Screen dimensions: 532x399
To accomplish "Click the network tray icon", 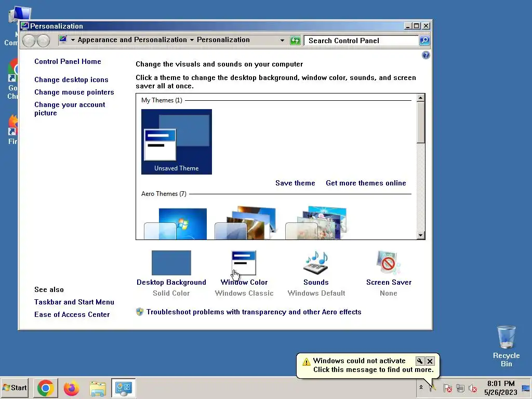I will 460,388.
